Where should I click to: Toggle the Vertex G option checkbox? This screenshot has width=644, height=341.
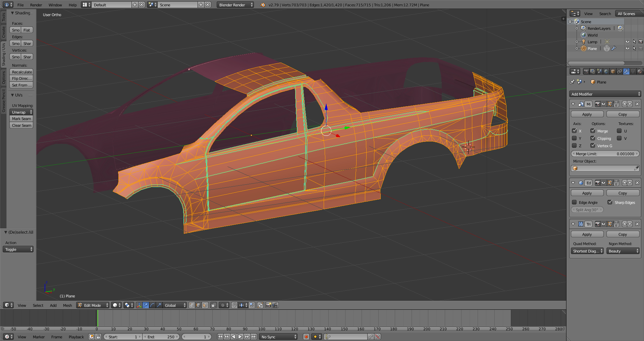(x=593, y=146)
